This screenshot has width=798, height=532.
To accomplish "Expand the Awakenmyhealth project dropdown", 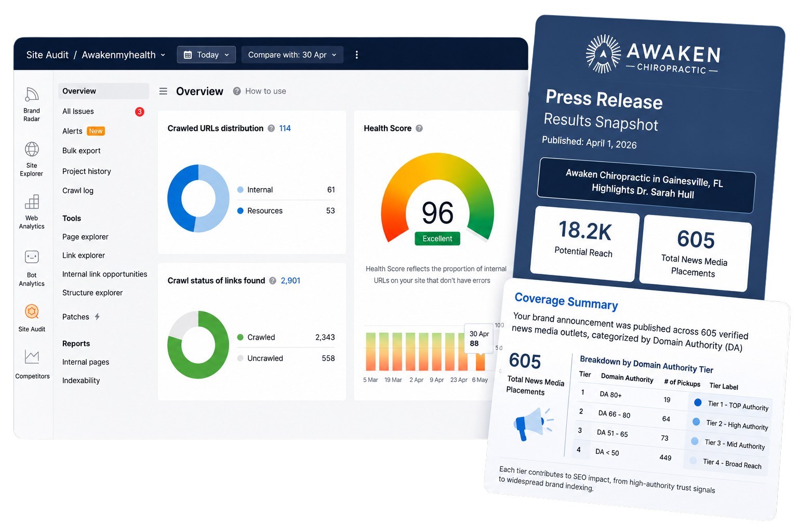I will pos(124,55).
